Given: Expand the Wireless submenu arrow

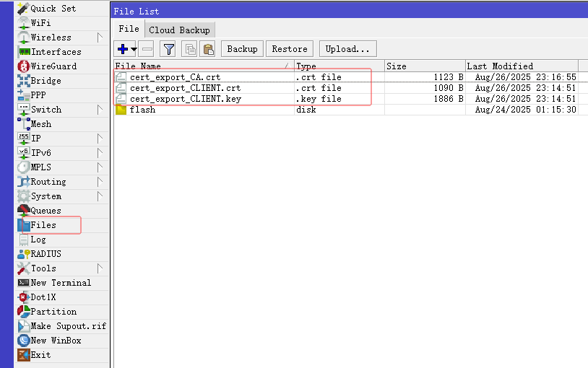Looking at the screenshot, I should click(x=100, y=38).
